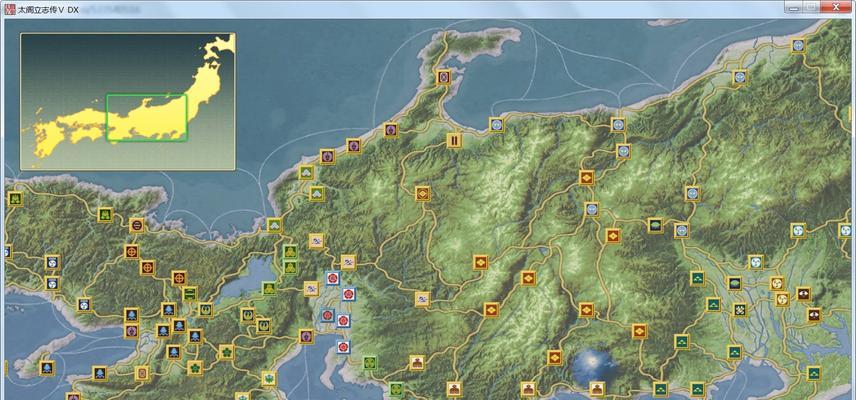Click the western yellow icon with green flower crest
Image resolution: width=856 pixels, height=400 pixels.
click(195, 368)
